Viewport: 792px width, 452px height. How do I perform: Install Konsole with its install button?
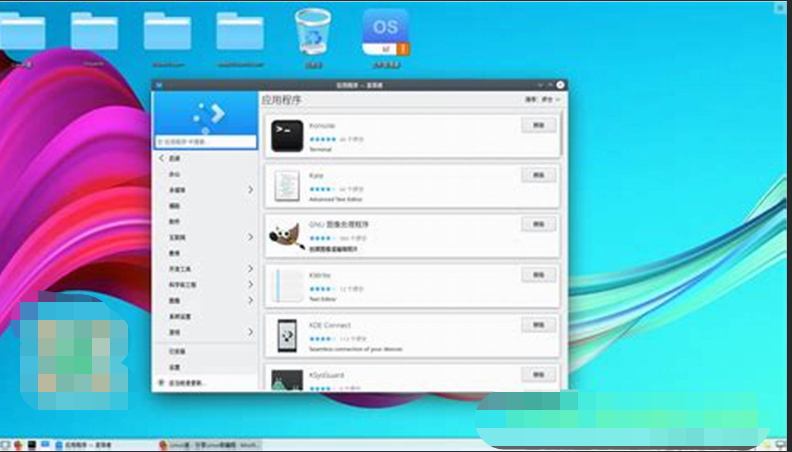(x=538, y=126)
